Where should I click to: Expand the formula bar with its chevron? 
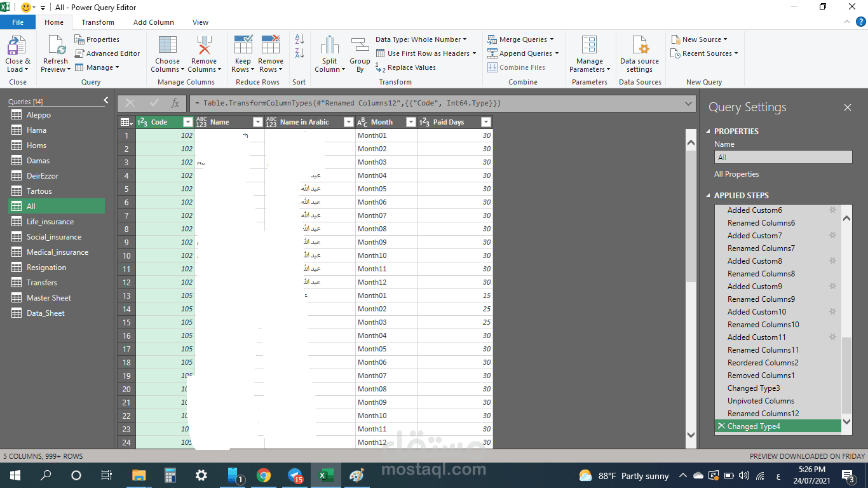[688, 102]
